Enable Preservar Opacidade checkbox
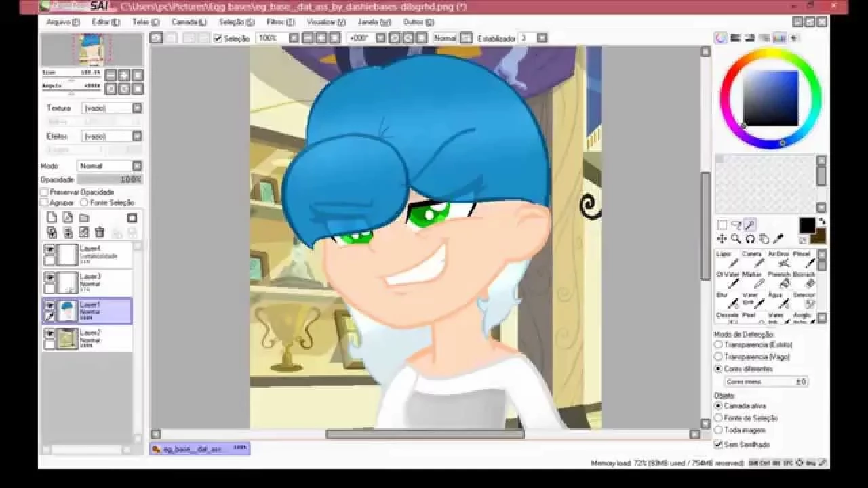The width and height of the screenshot is (868, 488). [44, 192]
